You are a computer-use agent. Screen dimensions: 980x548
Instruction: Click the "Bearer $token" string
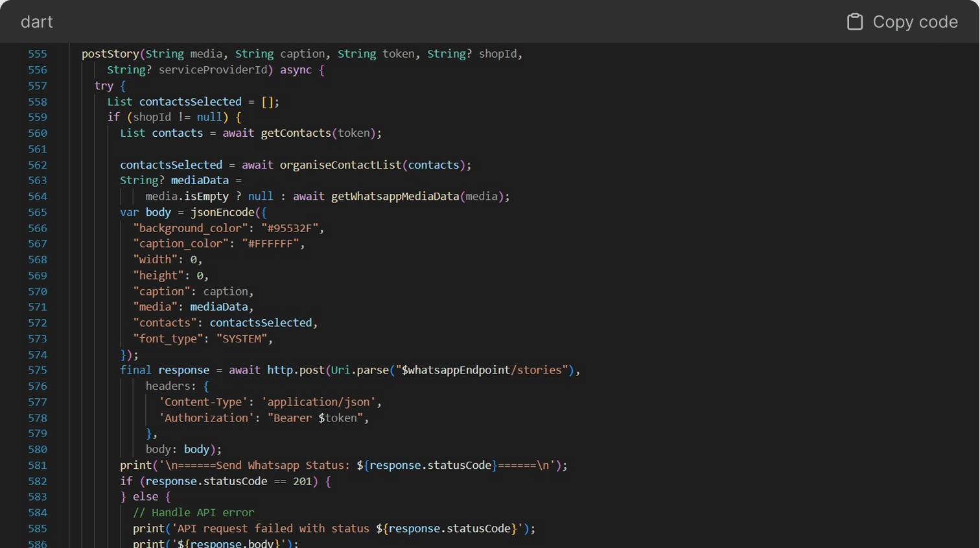pyautogui.click(x=316, y=418)
